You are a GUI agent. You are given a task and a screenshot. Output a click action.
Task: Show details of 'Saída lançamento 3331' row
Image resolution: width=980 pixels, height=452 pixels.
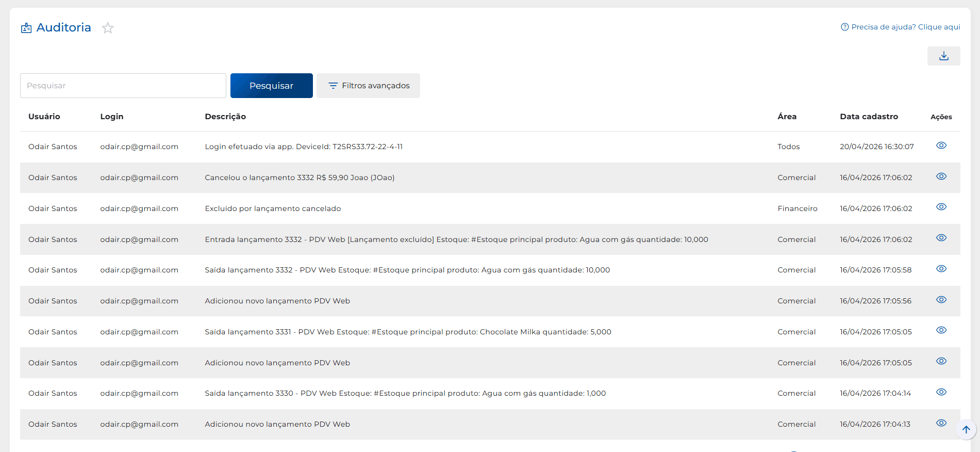click(x=941, y=330)
